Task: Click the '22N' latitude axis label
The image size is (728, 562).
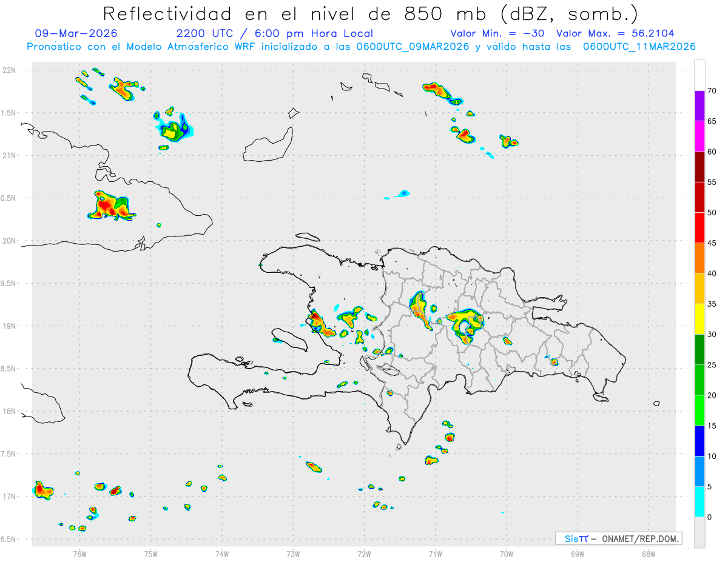Action: click(x=10, y=70)
